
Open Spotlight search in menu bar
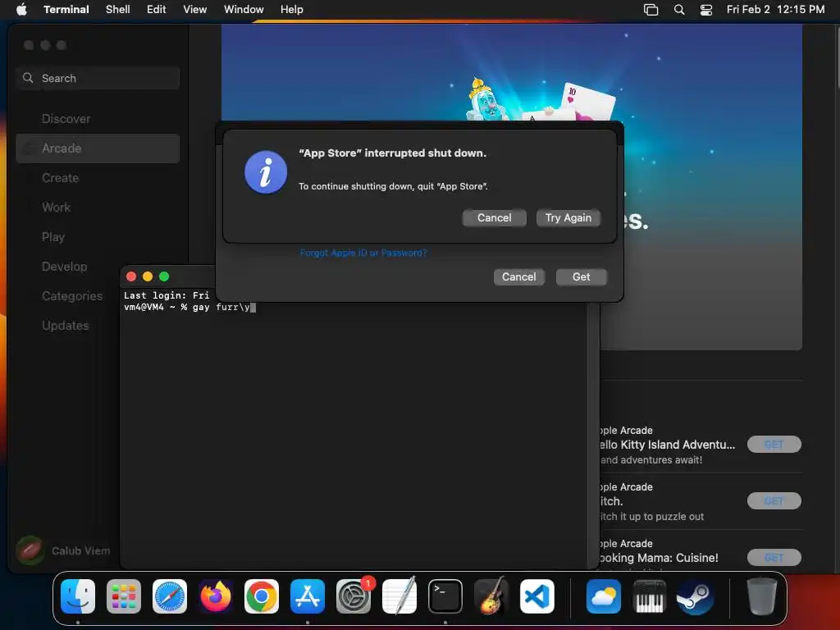678,9
